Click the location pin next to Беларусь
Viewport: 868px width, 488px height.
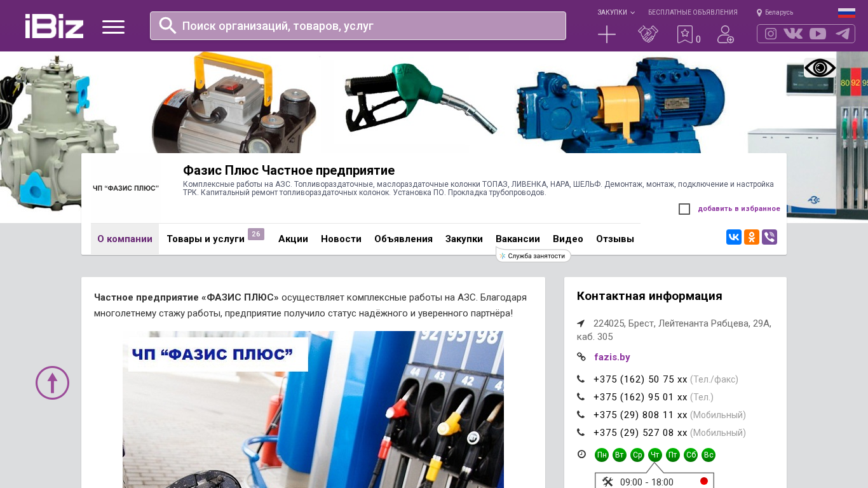pyautogui.click(x=759, y=13)
